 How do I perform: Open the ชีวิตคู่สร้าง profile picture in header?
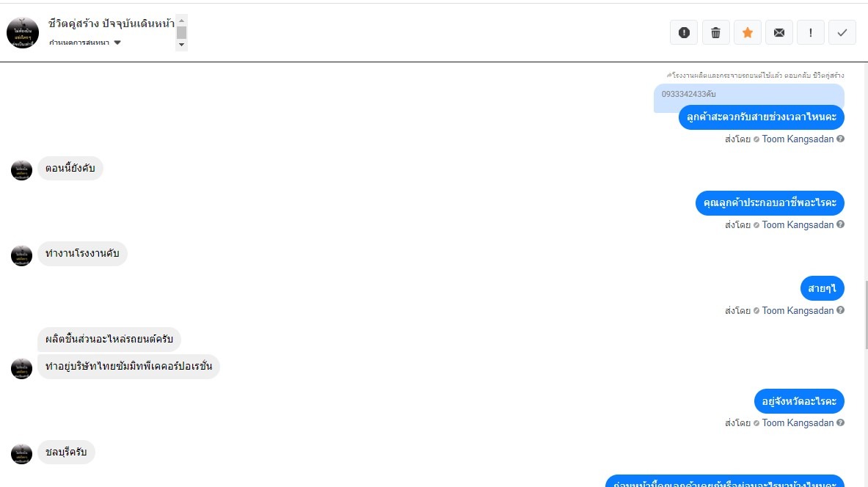click(x=23, y=33)
